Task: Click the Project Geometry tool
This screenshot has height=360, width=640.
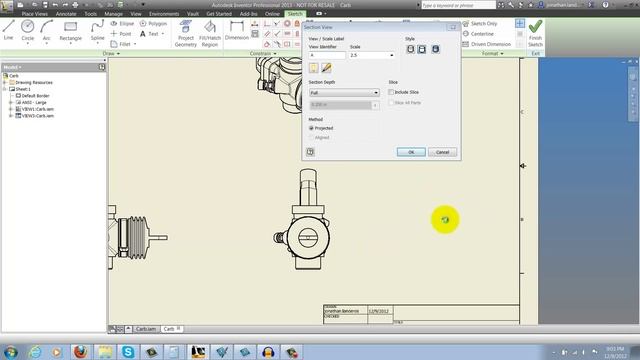Action: coord(186,33)
